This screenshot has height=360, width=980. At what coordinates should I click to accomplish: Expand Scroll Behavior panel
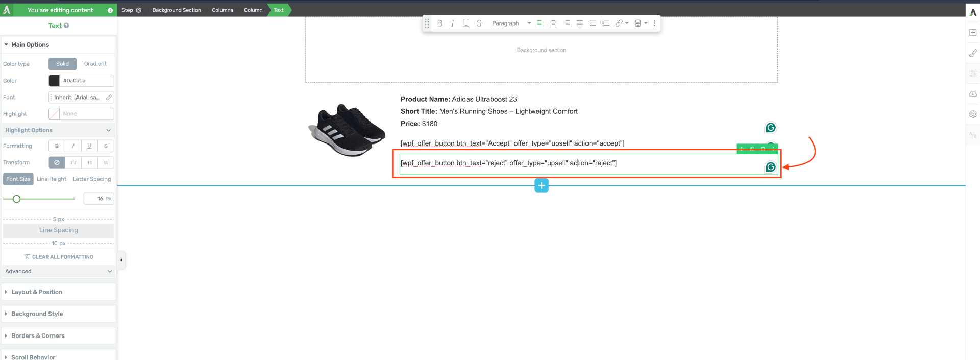pos(59,355)
